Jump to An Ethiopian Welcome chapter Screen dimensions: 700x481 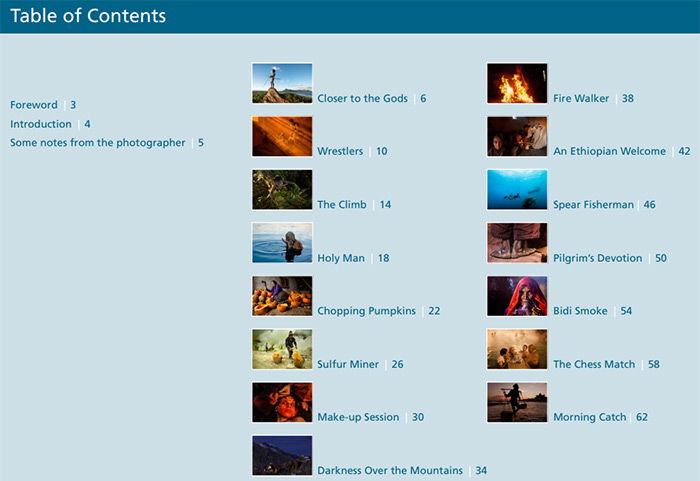click(x=609, y=151)
